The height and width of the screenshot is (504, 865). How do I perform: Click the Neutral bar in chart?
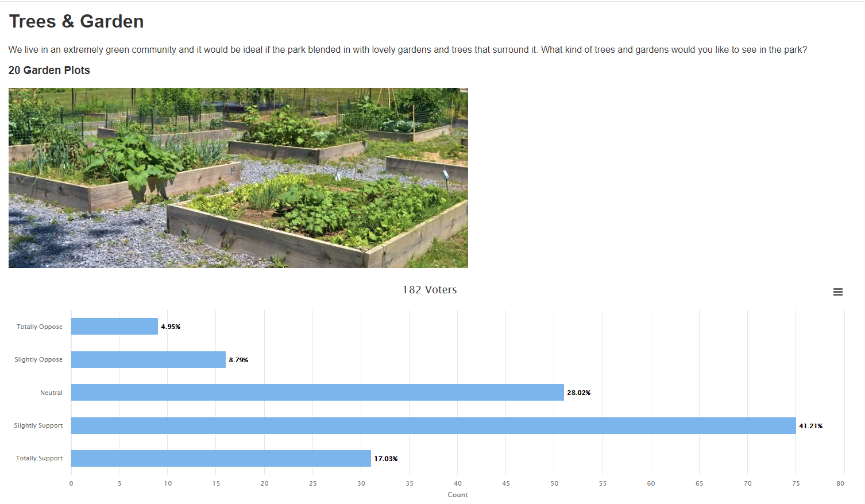click(x=318, y=393)
